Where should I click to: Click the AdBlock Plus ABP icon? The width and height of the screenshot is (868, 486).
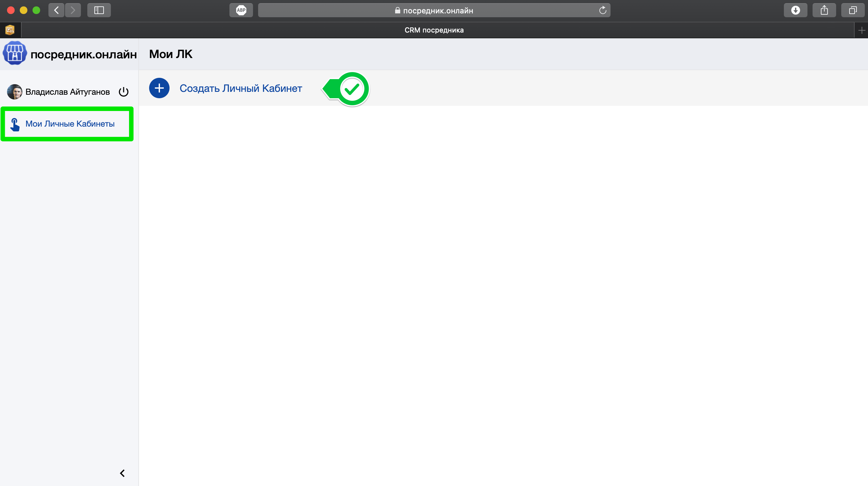pos(241,10)
